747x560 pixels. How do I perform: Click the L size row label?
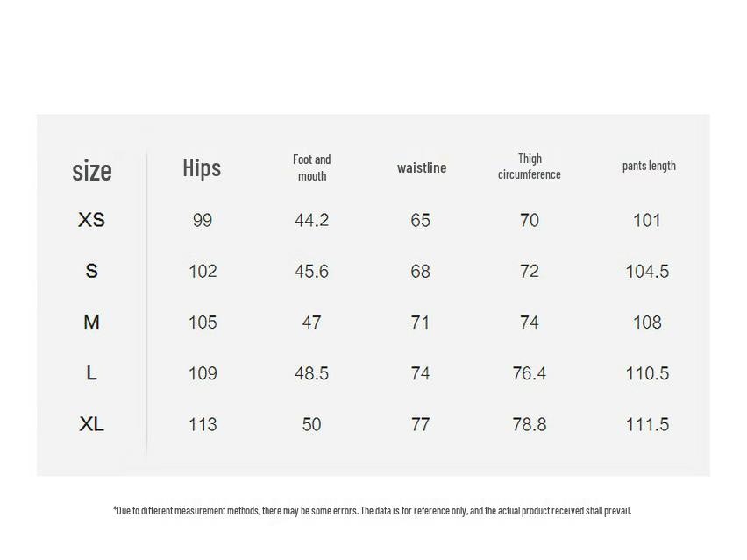pyautogui.click(x=91, y=373)
